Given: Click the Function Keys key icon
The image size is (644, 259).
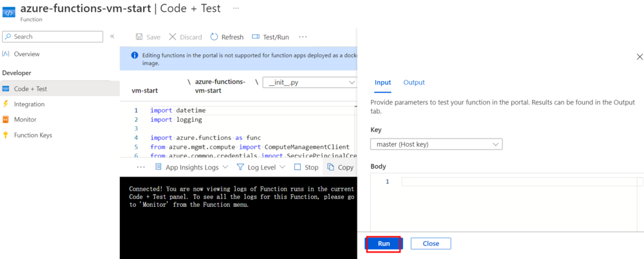Looking at the screenshot, I should pyautogui.click(x=6, y=135).
